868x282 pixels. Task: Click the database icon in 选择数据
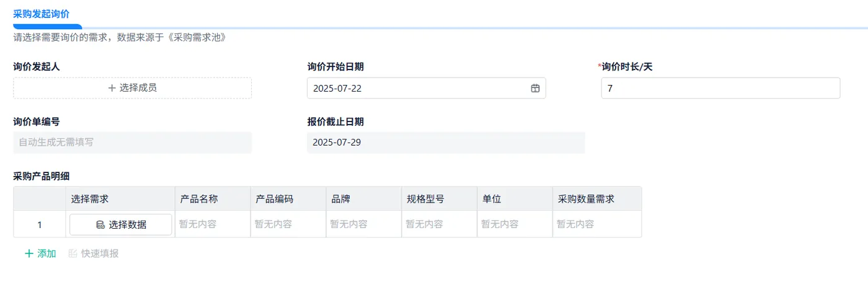click(100, 225)
